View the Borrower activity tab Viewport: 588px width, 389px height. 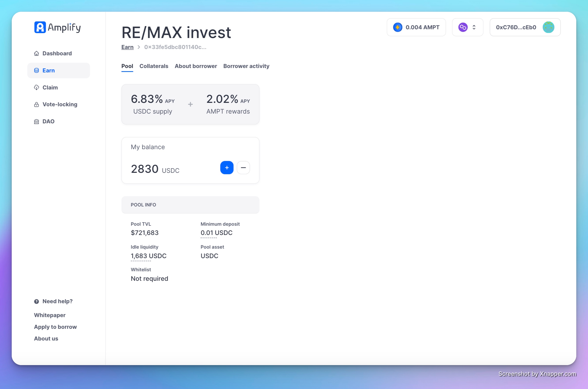(246, 66)
